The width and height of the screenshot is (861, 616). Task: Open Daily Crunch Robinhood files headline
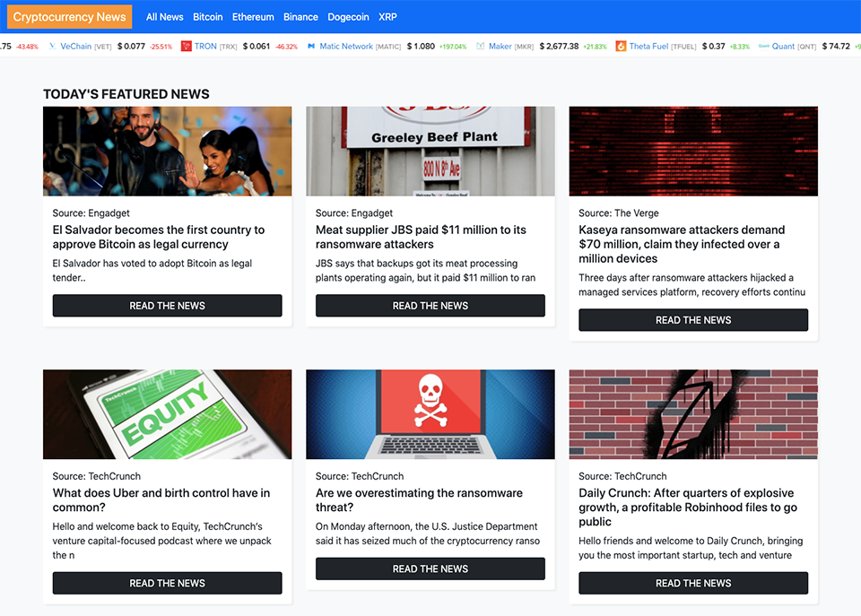pyautogui.click(x=688, y=508)
